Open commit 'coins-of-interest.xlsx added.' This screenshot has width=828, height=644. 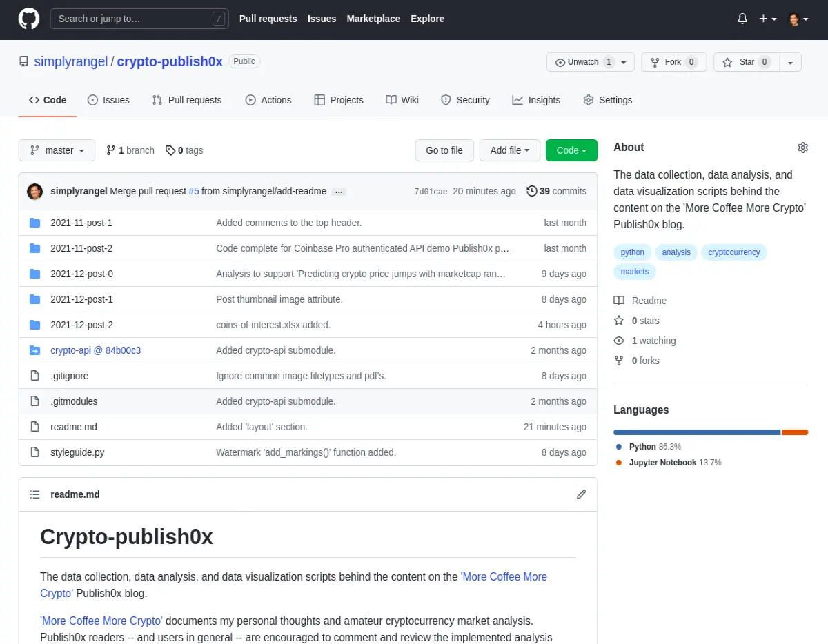click(x=273, y=325)
